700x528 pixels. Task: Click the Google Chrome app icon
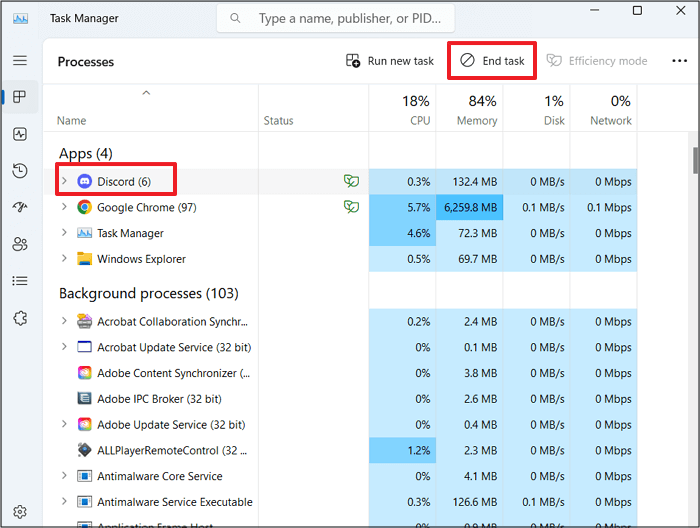click(84, 207)
